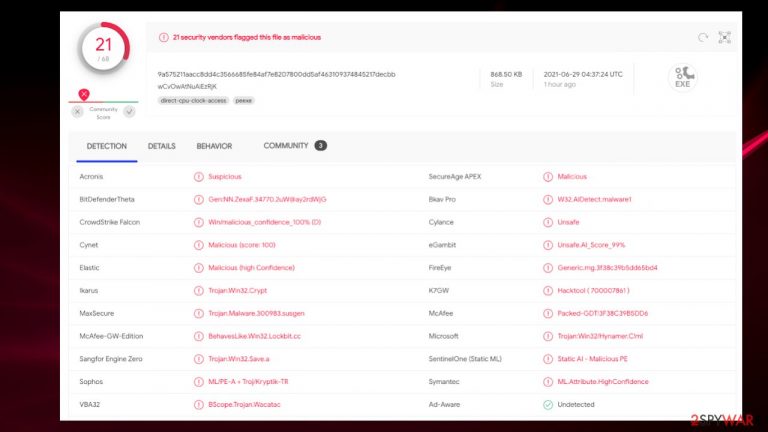The width and height of the screenshot is (768, 432).
Task: Click the direct-cpu-clock-access tag
Action: (193, 100)
